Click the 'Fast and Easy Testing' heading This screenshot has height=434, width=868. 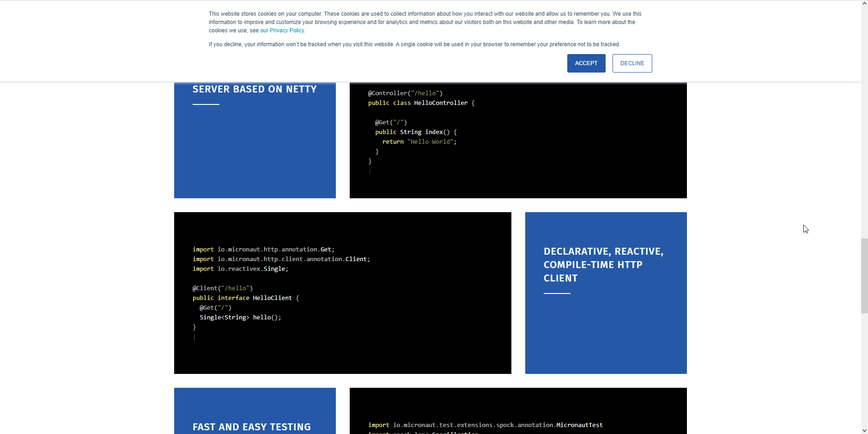point(252,427)
